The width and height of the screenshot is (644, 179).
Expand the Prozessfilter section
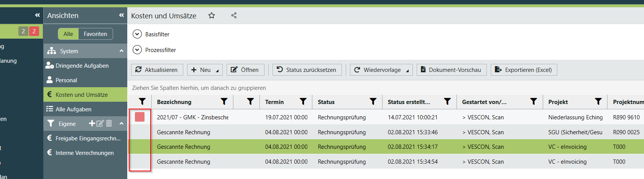[x=137, y=50]
